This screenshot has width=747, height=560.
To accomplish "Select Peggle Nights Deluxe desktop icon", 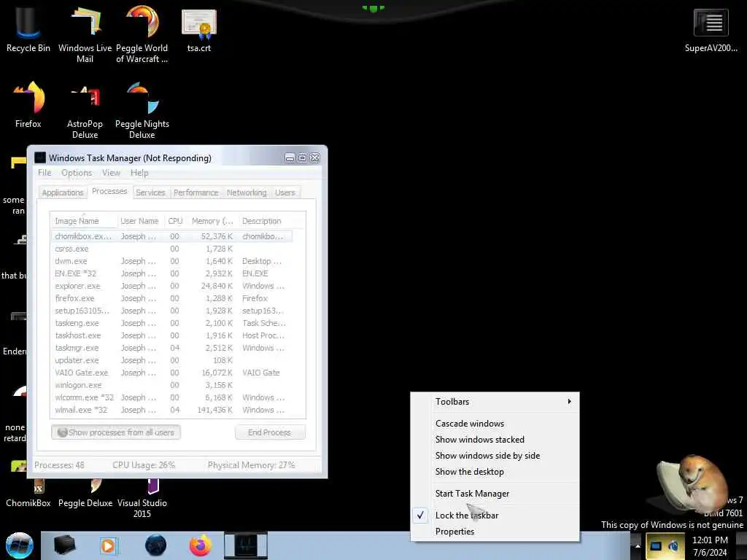I will coord(142,111).
